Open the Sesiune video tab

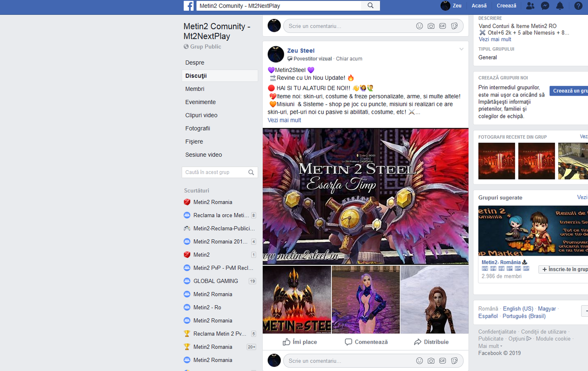pos(220,155)
